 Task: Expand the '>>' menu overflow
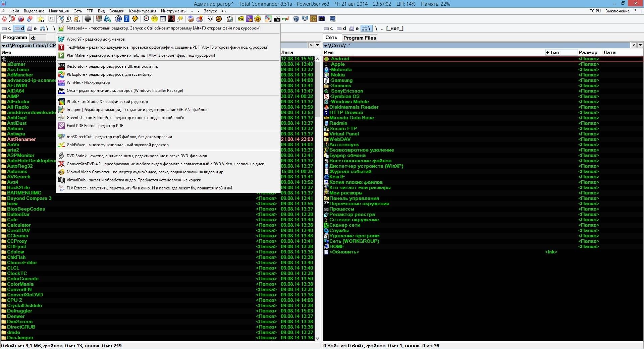224,11
